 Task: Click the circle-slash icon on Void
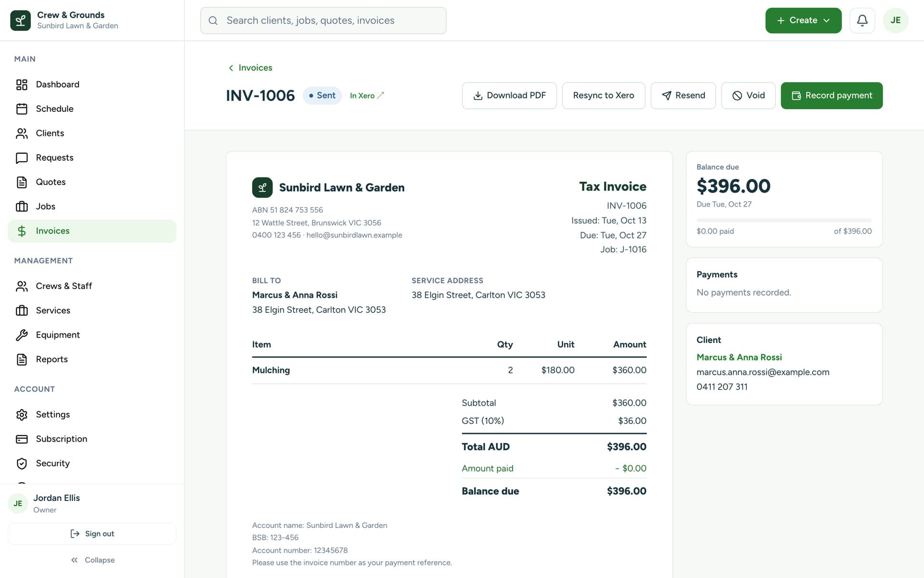tap(737, 96)
